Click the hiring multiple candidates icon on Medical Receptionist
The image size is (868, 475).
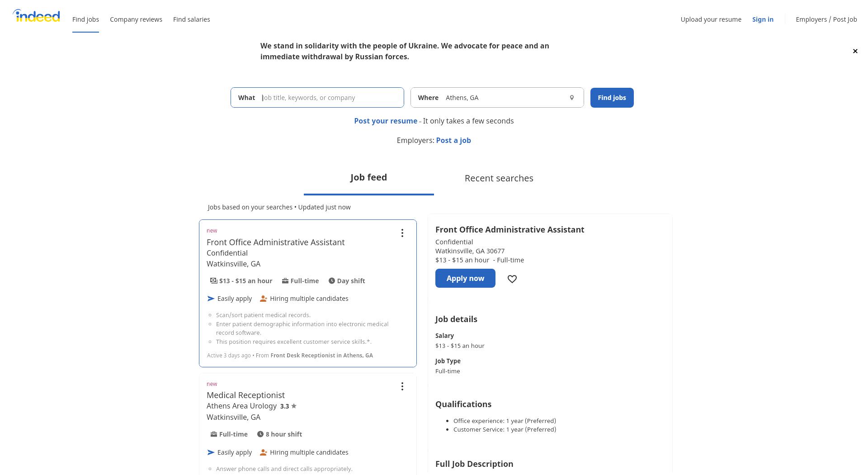point(263,452)
